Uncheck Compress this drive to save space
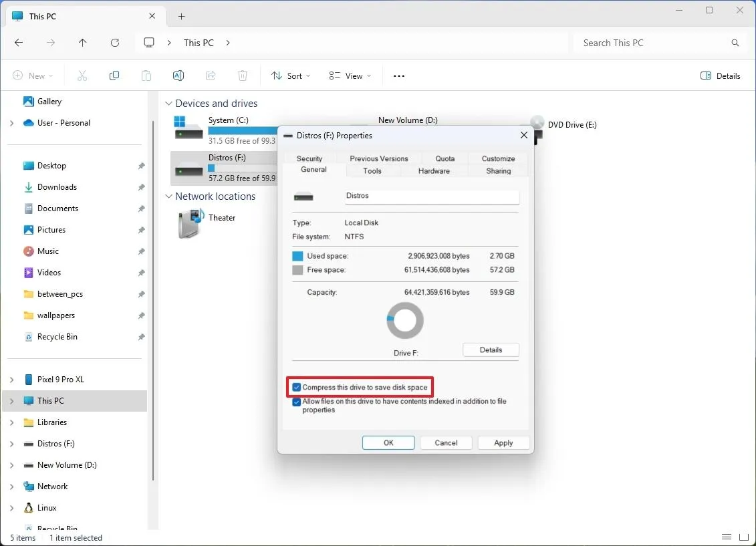This screenshot has height=546, width=756. pos(297,387)
